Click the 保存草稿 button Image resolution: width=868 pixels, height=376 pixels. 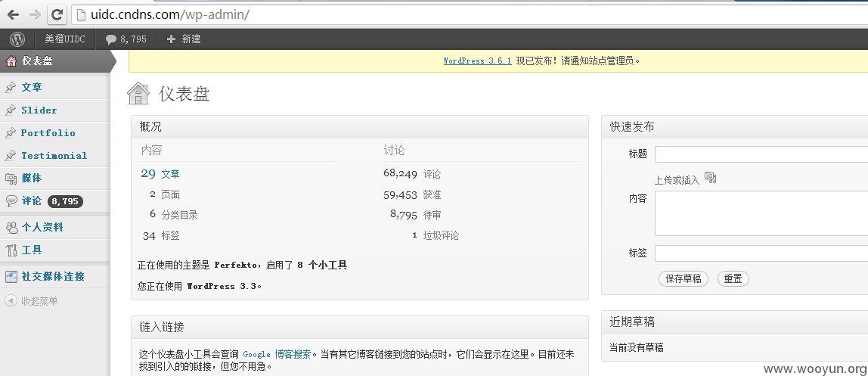[683, 279]
